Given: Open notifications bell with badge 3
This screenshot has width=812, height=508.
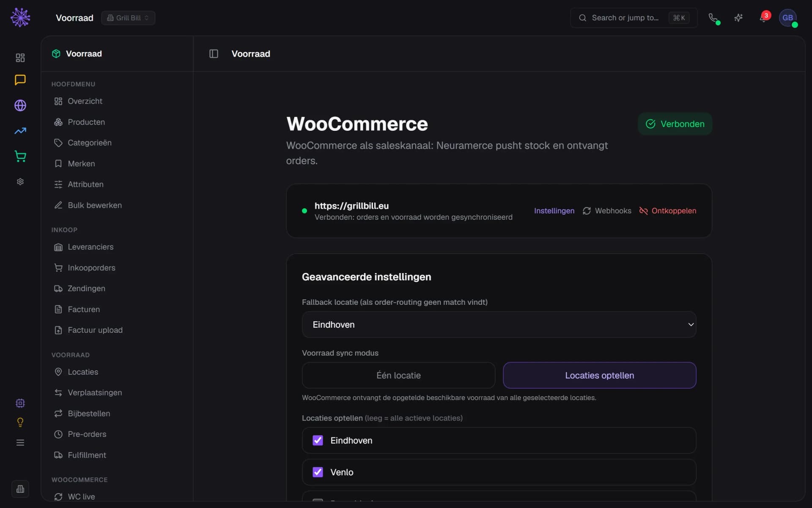Looking at the screenshot, I should [764, 18].
